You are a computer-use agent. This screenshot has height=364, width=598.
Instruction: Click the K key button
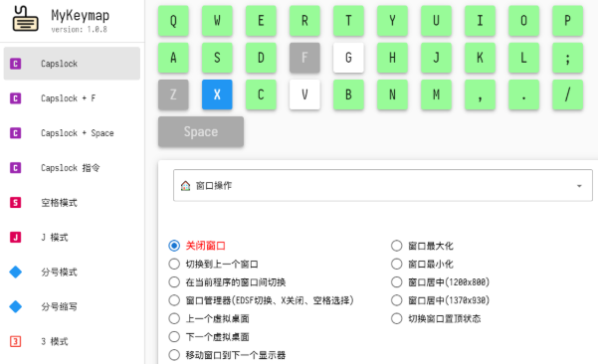click(481, 58)
